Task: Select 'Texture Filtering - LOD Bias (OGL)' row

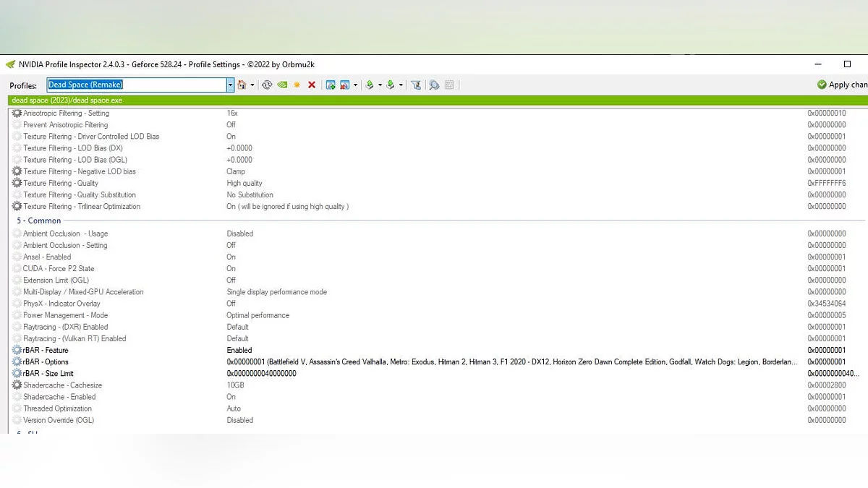Action: tap(75, 160)
